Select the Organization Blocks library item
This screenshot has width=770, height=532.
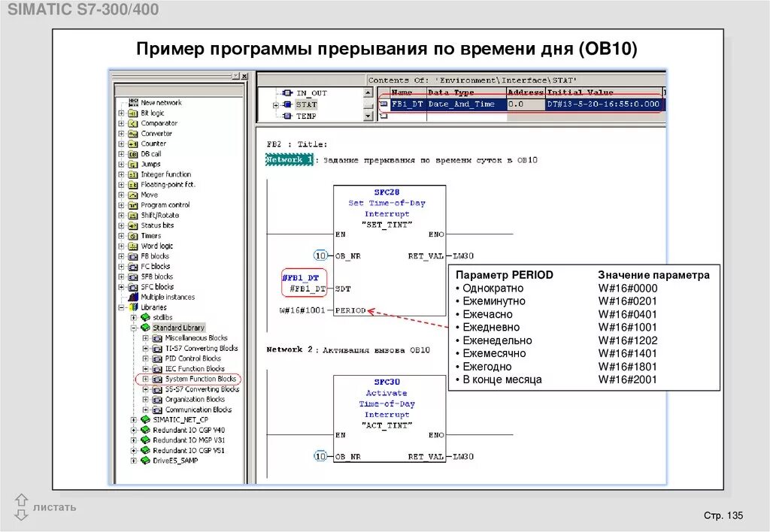point(195,400)
